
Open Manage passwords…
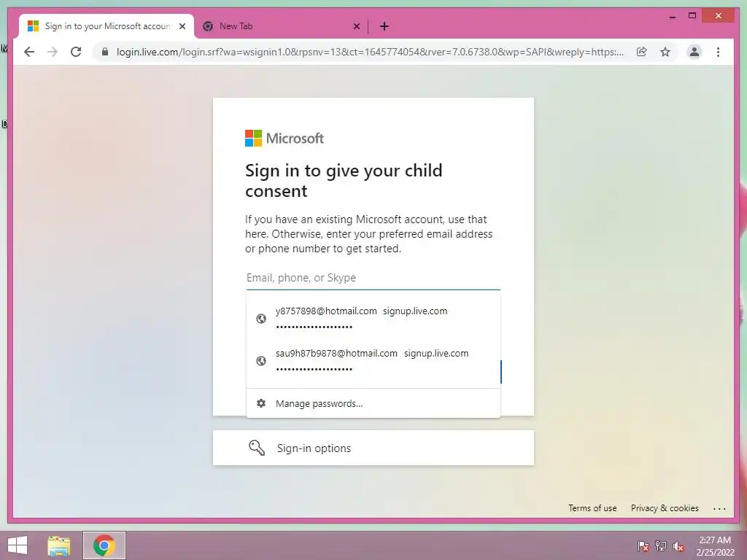click(x=373, y=403)
